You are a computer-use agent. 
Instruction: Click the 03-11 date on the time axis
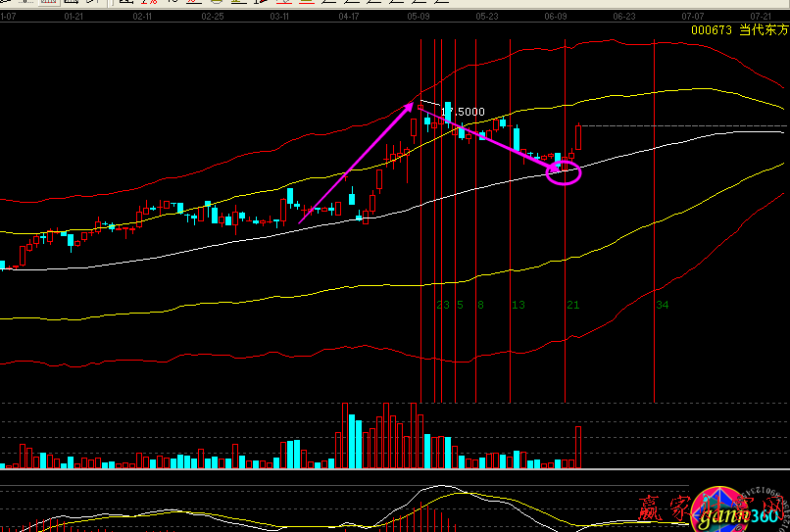pos(279,18)
